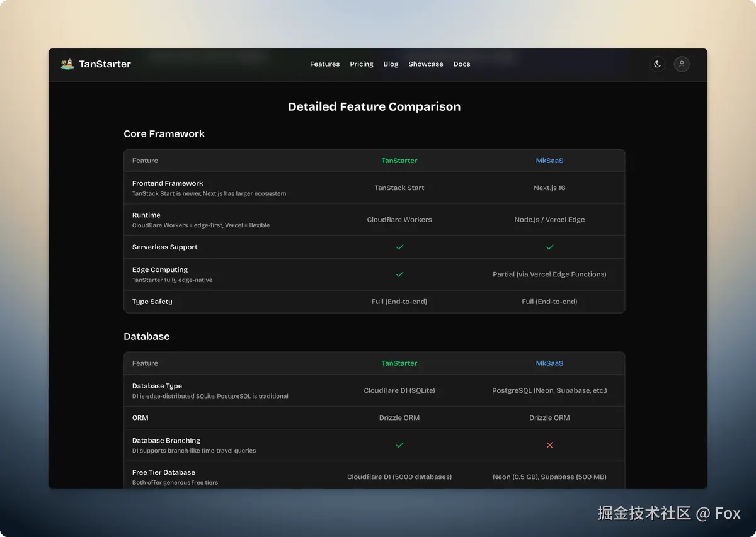This screenshot has width=756, height=537.
Task: Click the Node.js / Vercel Edge cell
Action: coord(549,220)
